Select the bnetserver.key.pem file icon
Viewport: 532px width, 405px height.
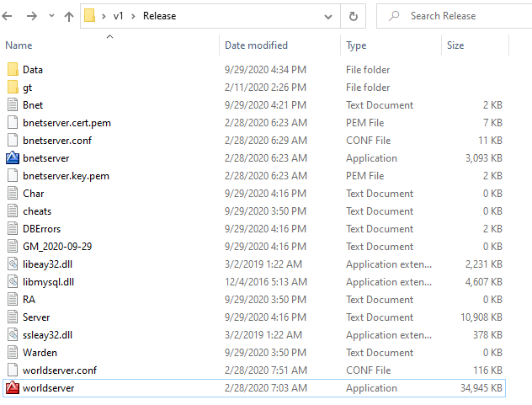[x=13, y=175]
